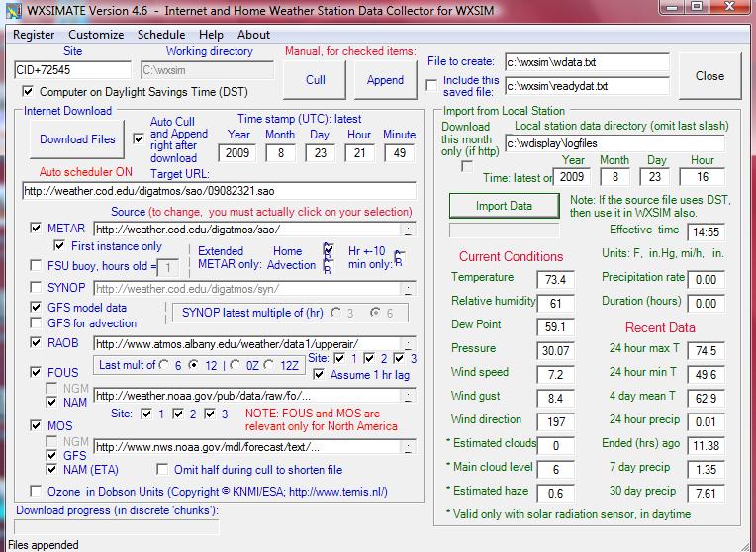The width and height of the screenshot is (756, 552).
Task: Toggle the RAOB checkbox
Action: click(x=36, y=342)
